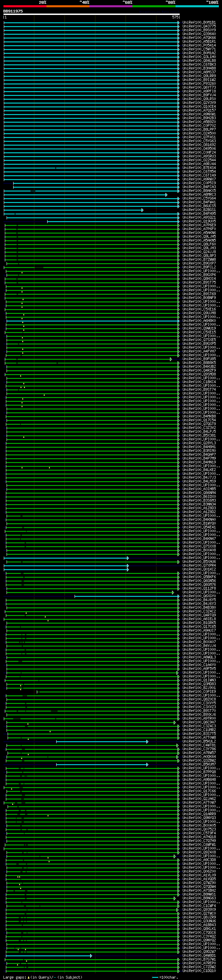Click hit label UniRef100_P93260
222x980 pixels.
pyautogui.click(x=199, y=84)
